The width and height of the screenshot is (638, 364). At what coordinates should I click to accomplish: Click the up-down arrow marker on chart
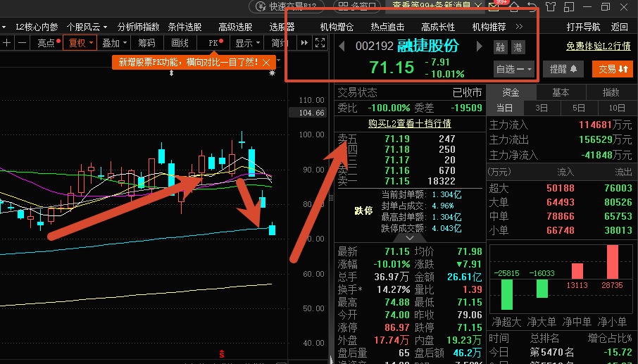click(x=171, y=73)
